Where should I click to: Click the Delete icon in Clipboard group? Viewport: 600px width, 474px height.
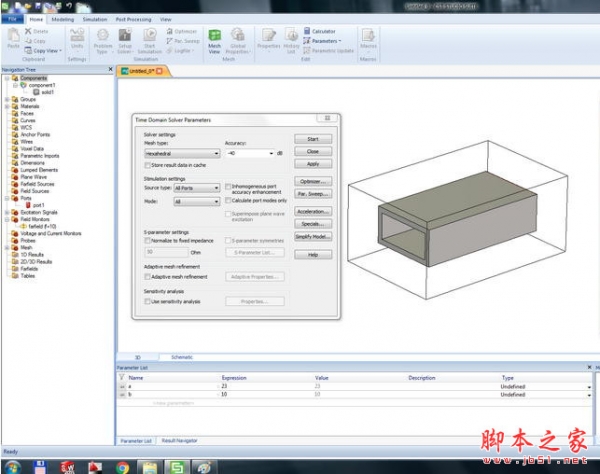coord(28,31)
